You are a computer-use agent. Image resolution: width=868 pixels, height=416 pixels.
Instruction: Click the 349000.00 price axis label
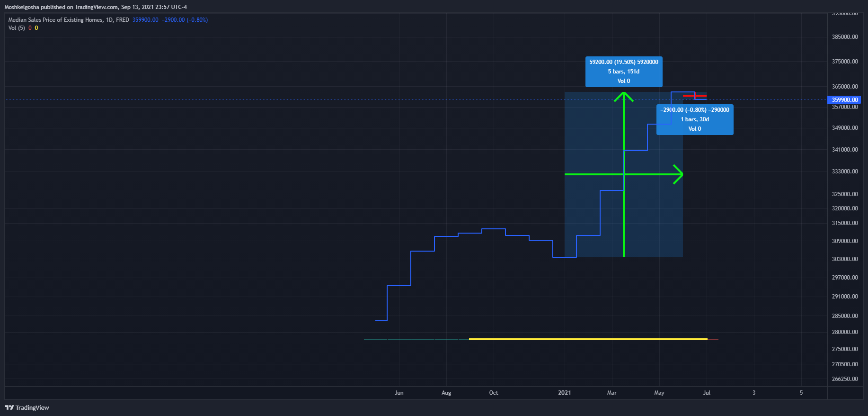(845, 128)
